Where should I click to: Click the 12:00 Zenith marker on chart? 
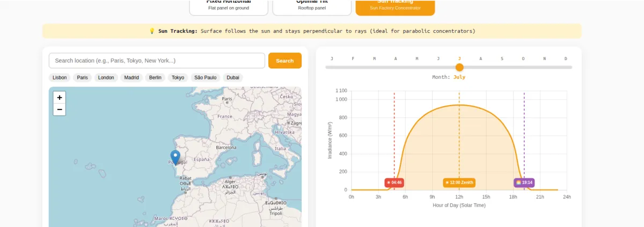click(459, 182)
